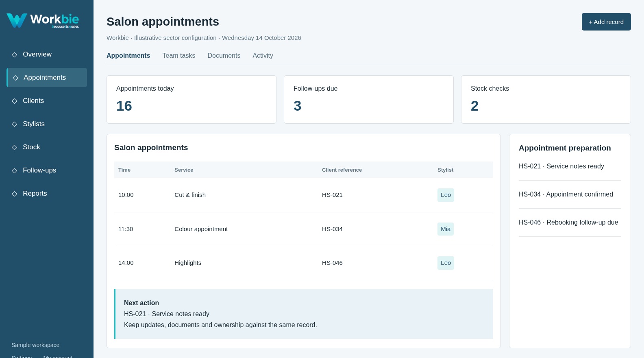644x358 pixels.
Task: Click 'Sample workspace' in the sidebar footer
Action: pyautogui.click(x=35, y=345)
